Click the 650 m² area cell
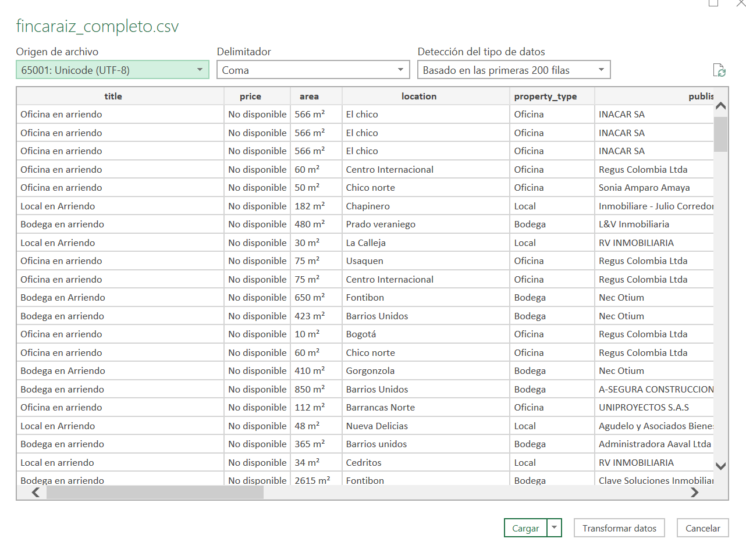Screen dimensions: 746x560 (316, 297)
